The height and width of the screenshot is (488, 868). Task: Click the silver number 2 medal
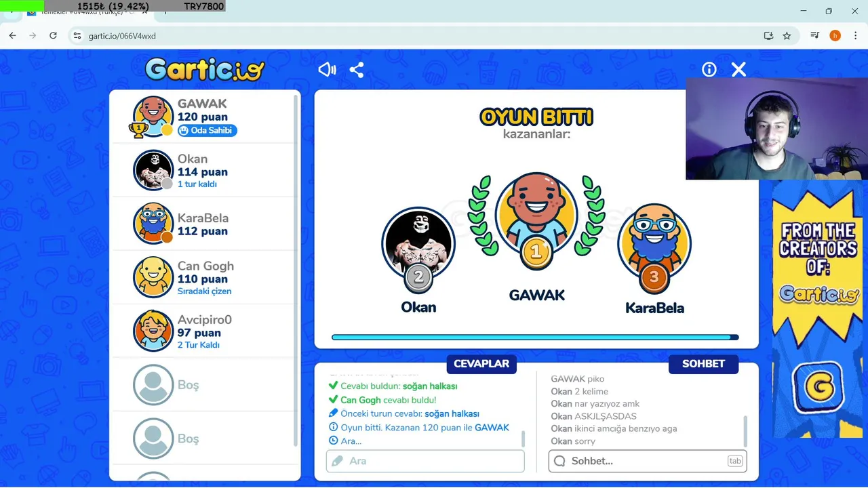click(418, 277)
